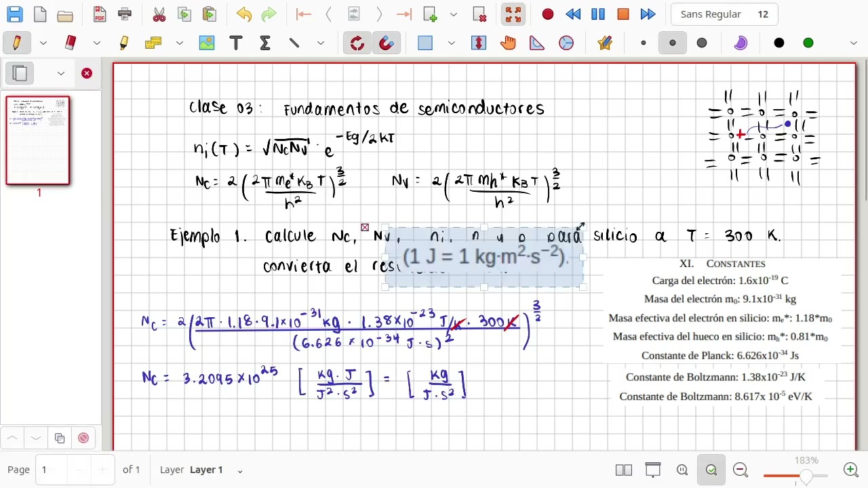The height and width of the screenshot is (488, 868).
Task: Toggle the shape recognizer
Action: point(357,43)
